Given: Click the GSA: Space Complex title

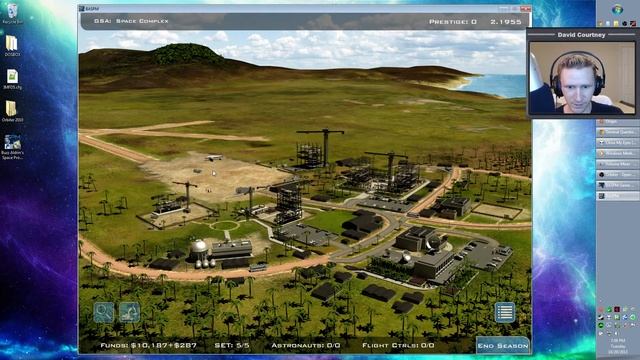Looking at the screenshot, I should click(131, 21).
